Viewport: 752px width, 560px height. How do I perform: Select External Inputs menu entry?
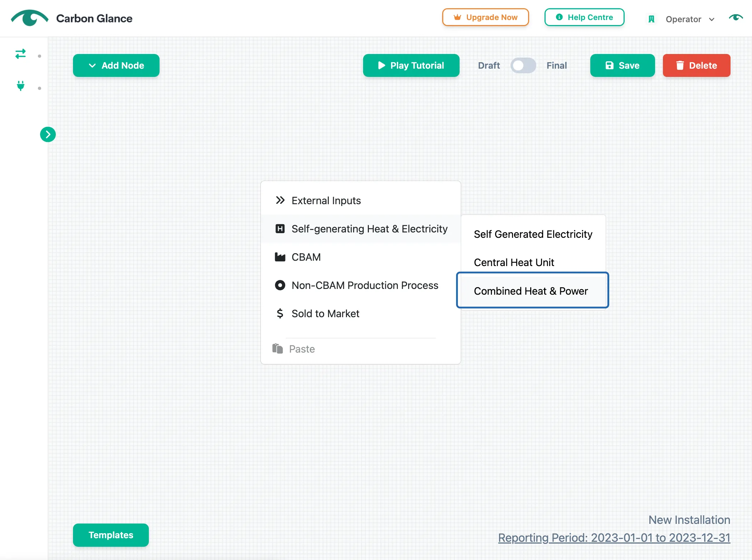click(x=361, y=201)
